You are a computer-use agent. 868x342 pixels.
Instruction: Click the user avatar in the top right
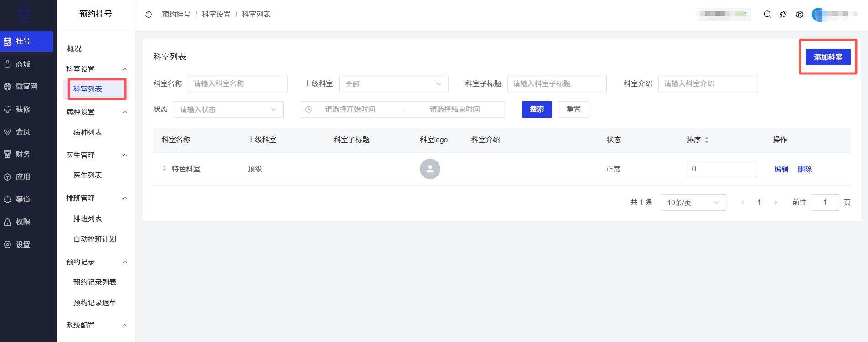click(818, 15)
